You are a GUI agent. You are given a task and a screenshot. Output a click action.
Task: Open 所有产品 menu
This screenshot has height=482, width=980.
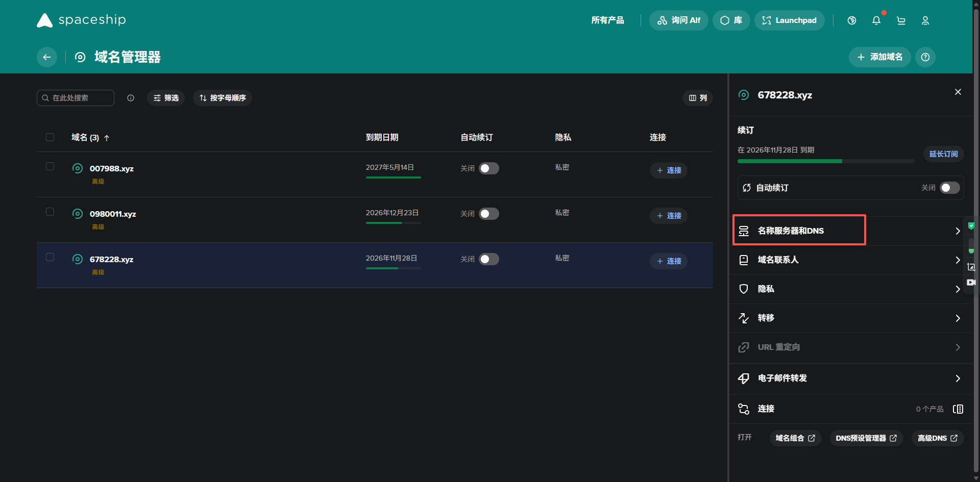click(607, 20)
